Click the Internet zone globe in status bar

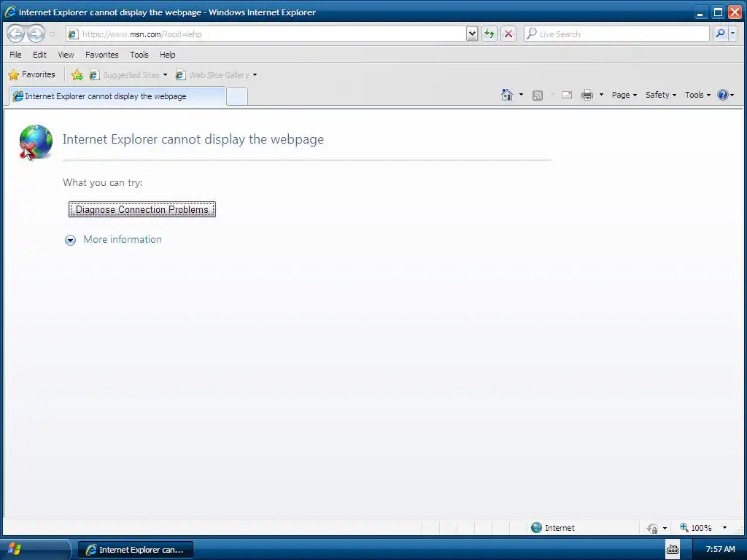point(536,528)
